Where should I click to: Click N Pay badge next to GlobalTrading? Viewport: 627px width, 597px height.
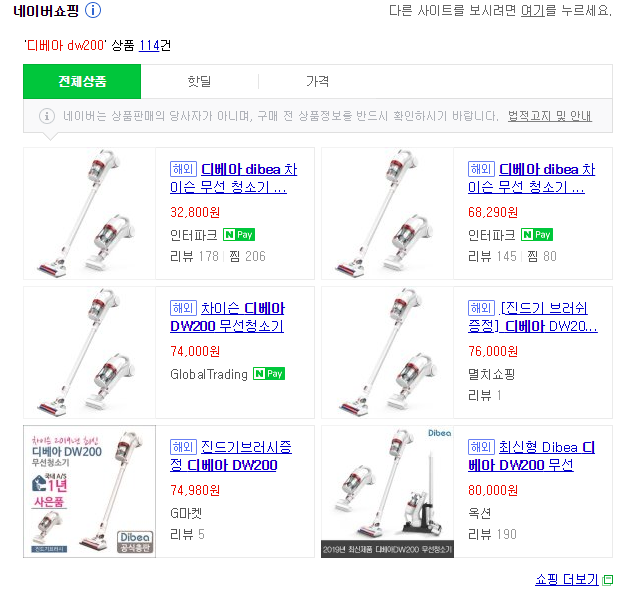[x=269, y=374]
